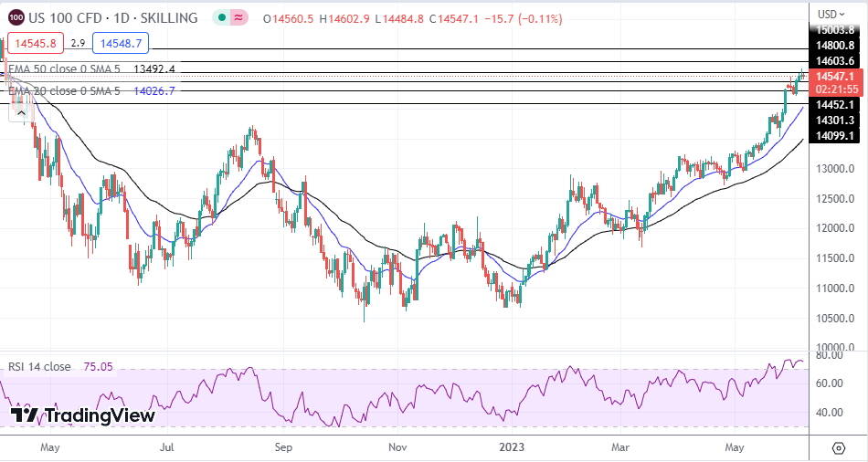This screenshot has width=868, height=462.
Task: Click the RSI 80.00 axis label
Action: coord(829,355)
